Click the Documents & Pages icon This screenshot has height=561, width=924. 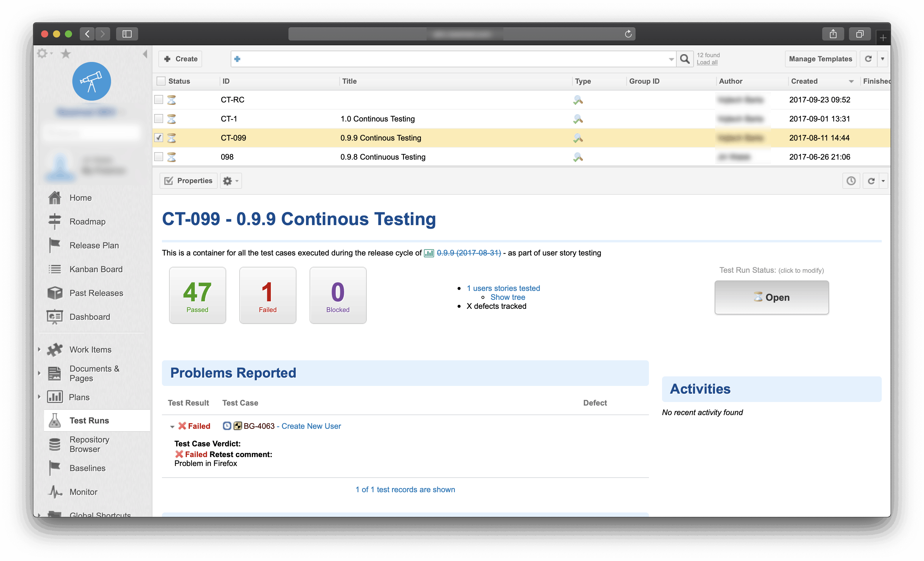point(55,373)
